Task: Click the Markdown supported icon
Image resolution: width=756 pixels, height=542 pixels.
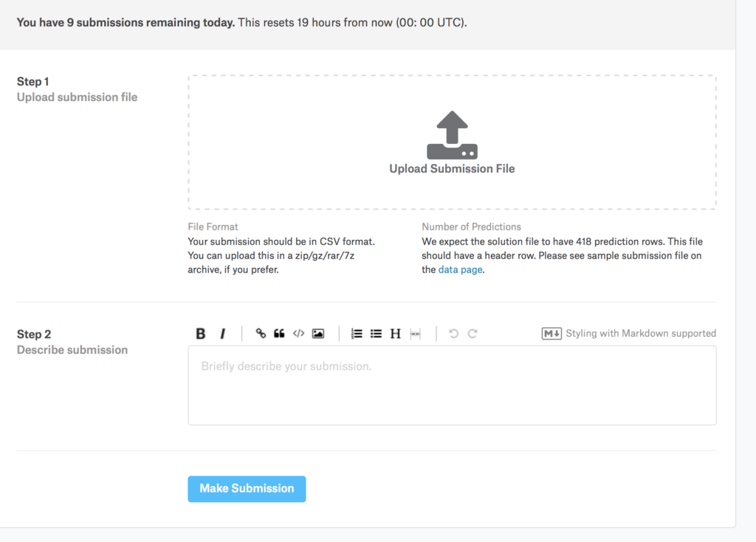Action: coord(551,334)
